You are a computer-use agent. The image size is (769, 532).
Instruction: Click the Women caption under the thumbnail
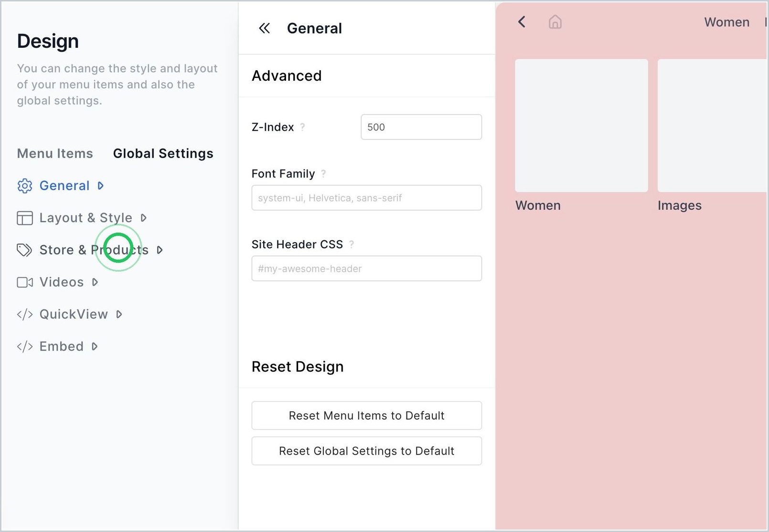tap(538, 205)
